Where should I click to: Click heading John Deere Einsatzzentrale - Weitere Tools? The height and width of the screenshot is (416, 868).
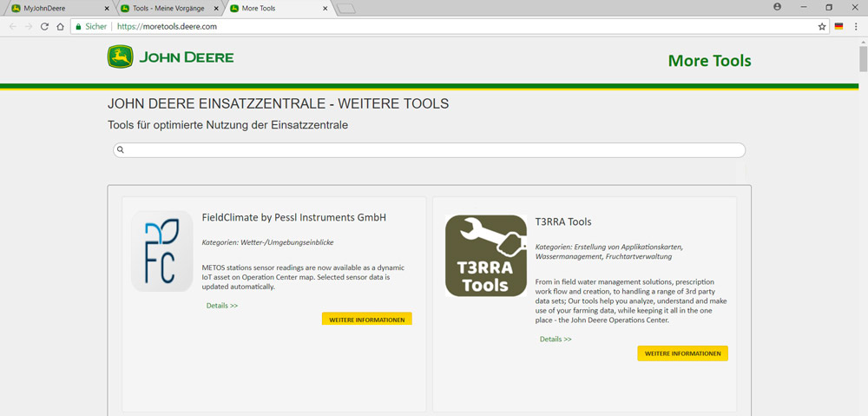click(278, 103)
